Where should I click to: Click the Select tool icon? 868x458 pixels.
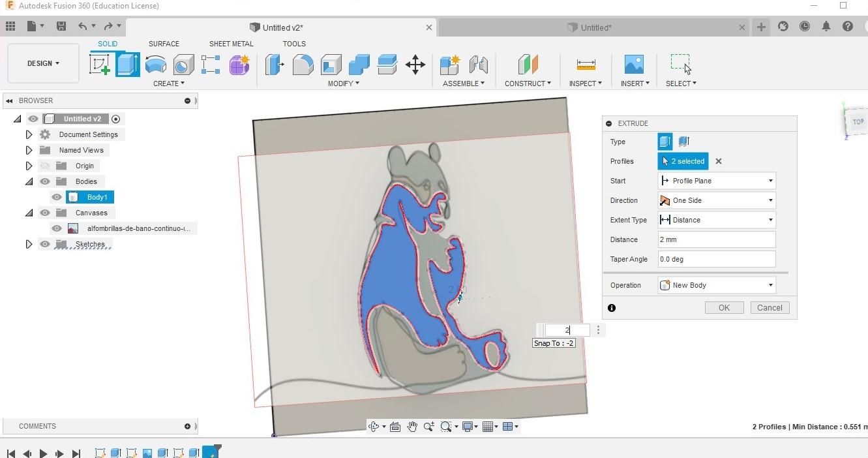coord(681,64)
